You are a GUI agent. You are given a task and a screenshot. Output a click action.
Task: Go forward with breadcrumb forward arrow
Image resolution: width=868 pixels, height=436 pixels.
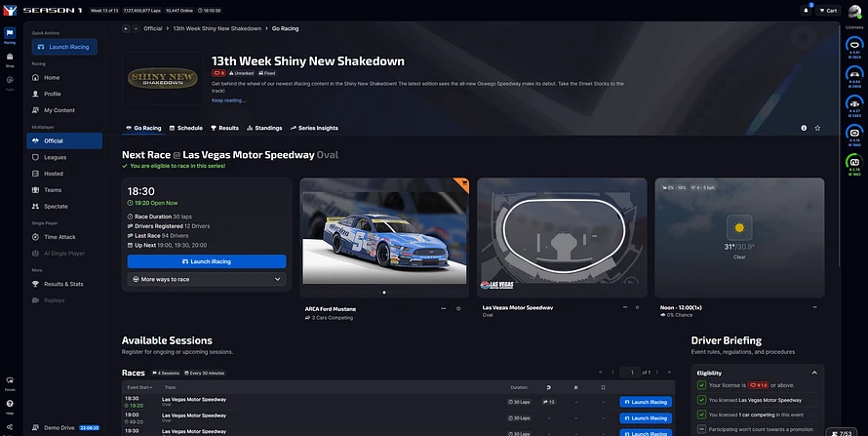pos(136,28)
